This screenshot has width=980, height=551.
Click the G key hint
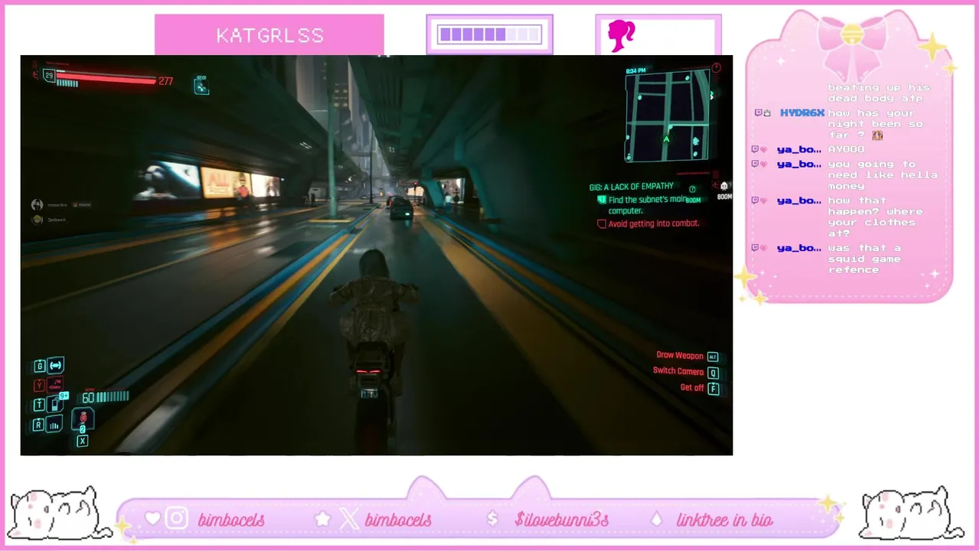pos(39,366)
